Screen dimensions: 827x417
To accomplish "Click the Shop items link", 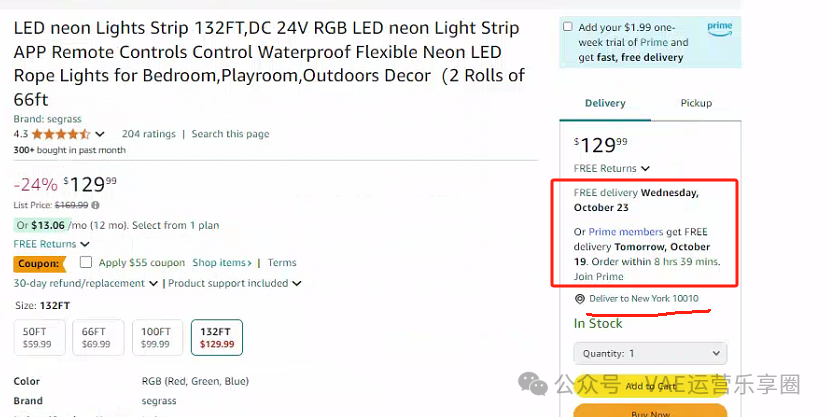I will pyautogui.click(x=222, y=263).
